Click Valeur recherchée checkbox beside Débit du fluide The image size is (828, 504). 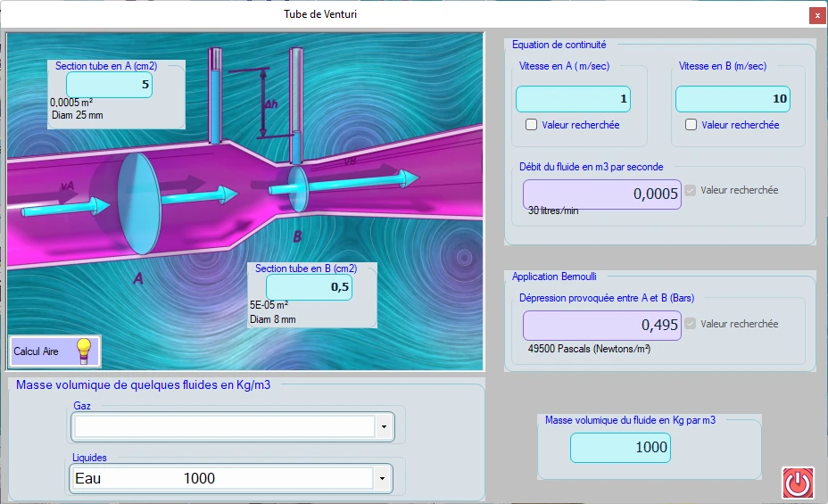click(691, 190)
